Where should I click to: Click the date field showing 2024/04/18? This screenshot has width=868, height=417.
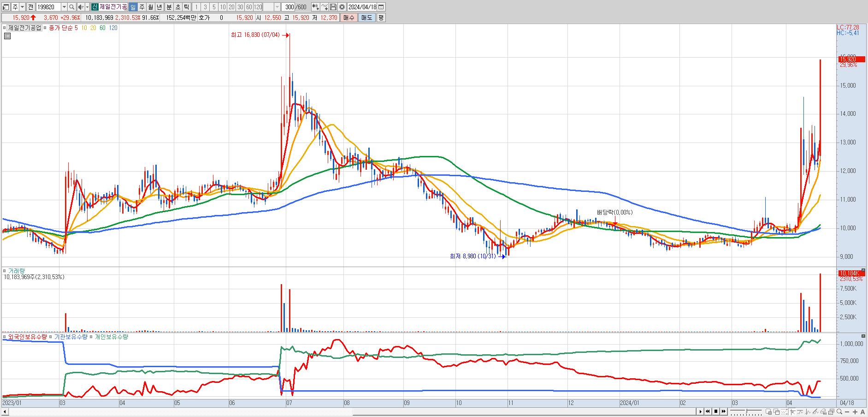[x=362, y=7]
